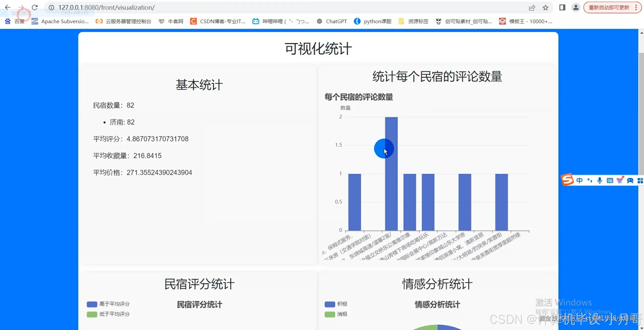This screenshot has height=330, width=644.
Task: Click the 统计每个民宿的评论数量 heading
Action: click(437, 76)
